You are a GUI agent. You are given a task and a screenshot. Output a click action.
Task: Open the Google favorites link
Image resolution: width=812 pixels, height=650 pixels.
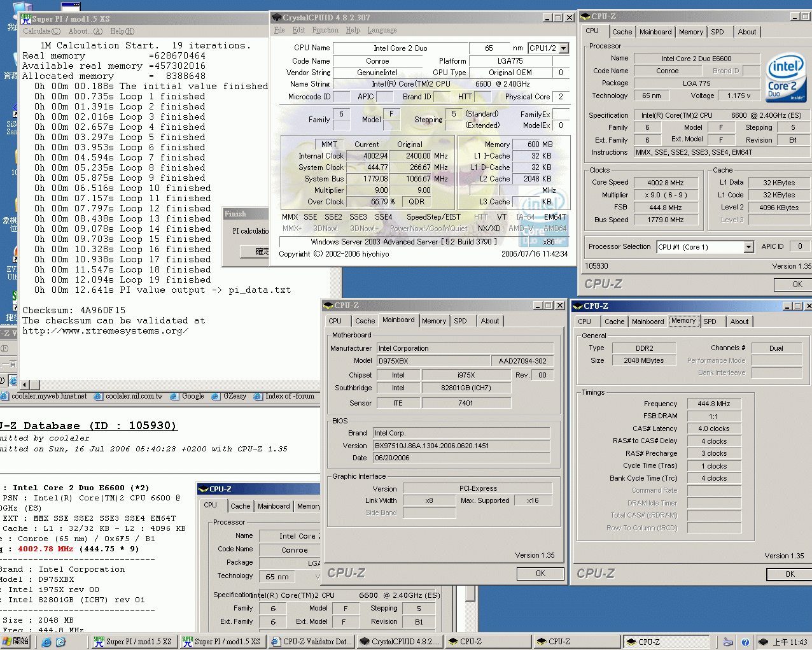coord(188,396)
